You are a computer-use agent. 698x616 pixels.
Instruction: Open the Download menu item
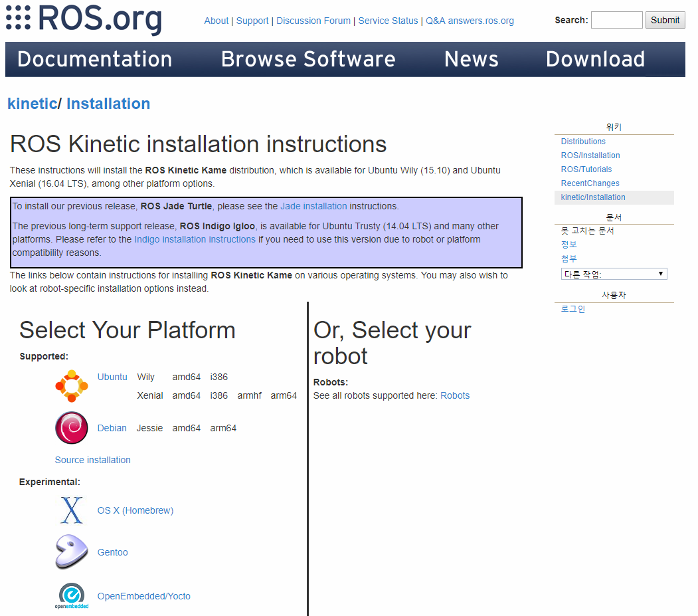[x=596, y=59]
